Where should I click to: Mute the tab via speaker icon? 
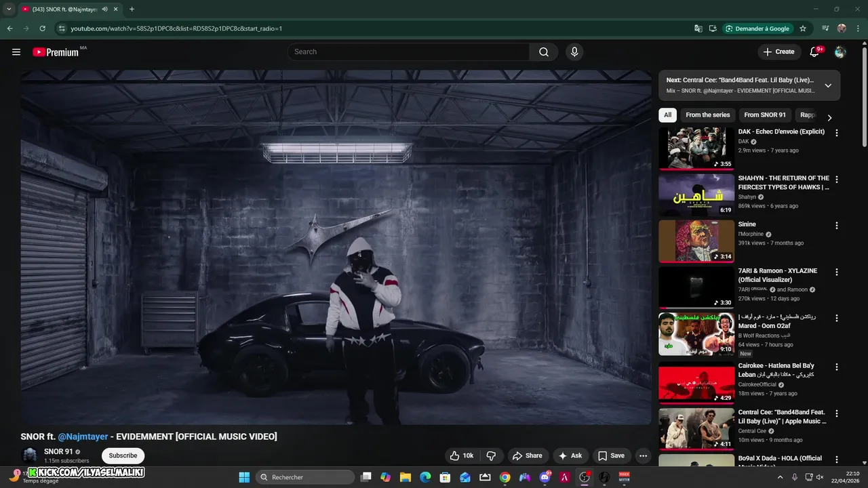coord(105,9)
